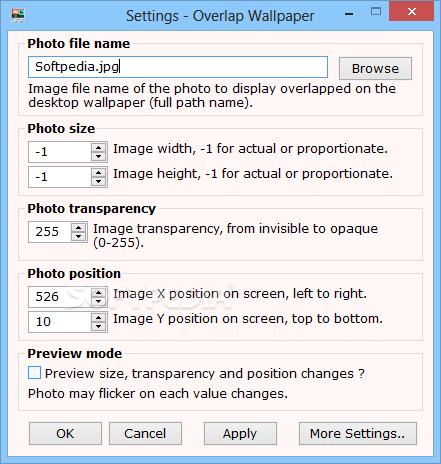Screen dimensions: 441x464
Task: Confirm settings with the OK button
Action: click(x=65, y=434)
